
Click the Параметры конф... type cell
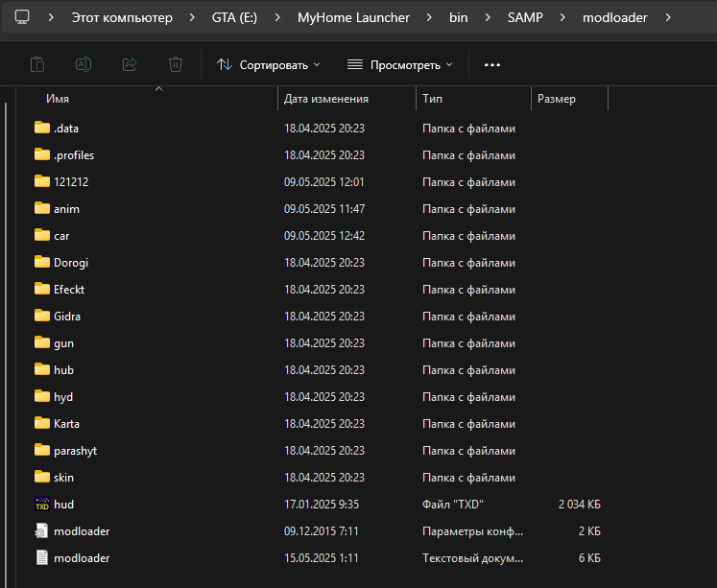coord(473,531)
